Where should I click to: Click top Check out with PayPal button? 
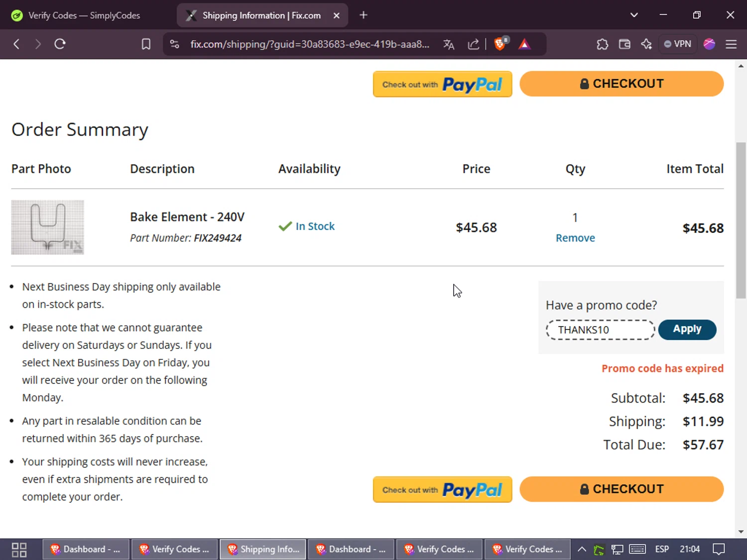tap(442, 84)
